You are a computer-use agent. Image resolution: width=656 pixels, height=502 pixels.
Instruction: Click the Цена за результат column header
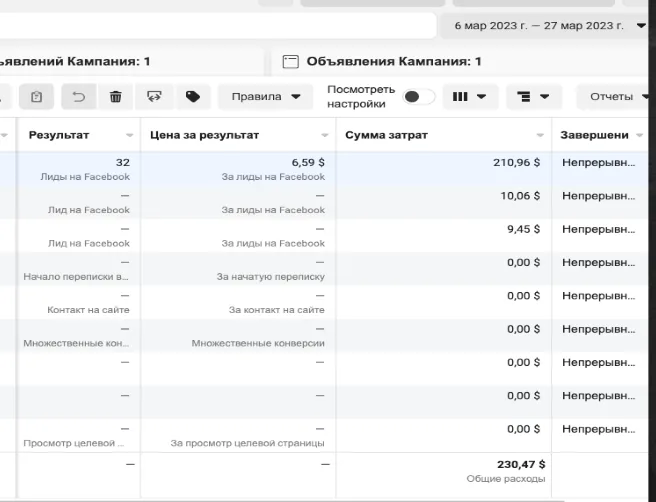(205, 135)
